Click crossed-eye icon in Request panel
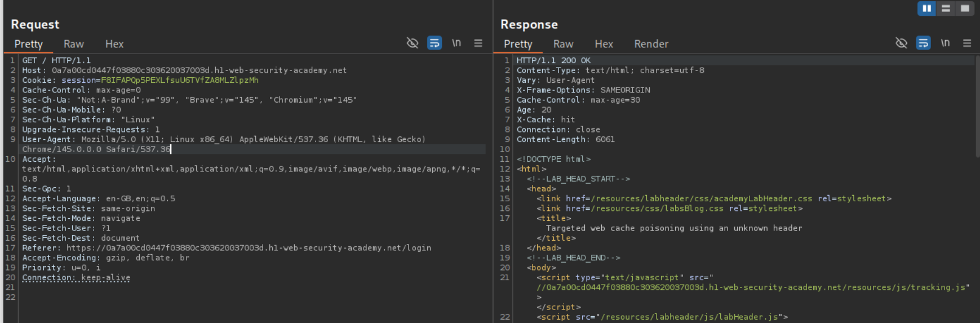Viewport: 980px width, 323px height. [413, 43]
